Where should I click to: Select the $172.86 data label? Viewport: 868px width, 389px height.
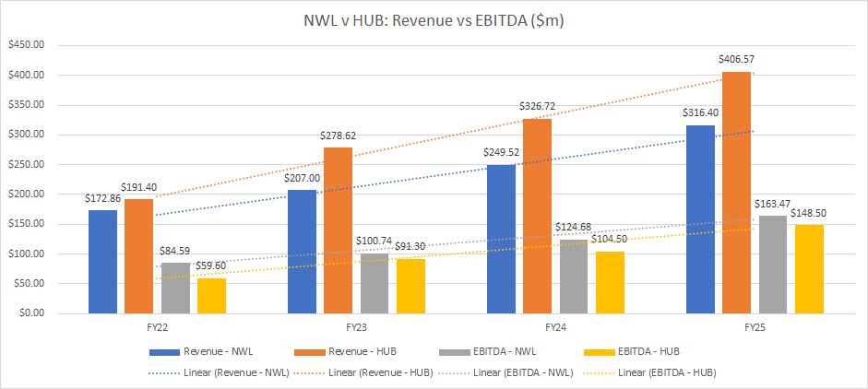(x=102, y=198)
